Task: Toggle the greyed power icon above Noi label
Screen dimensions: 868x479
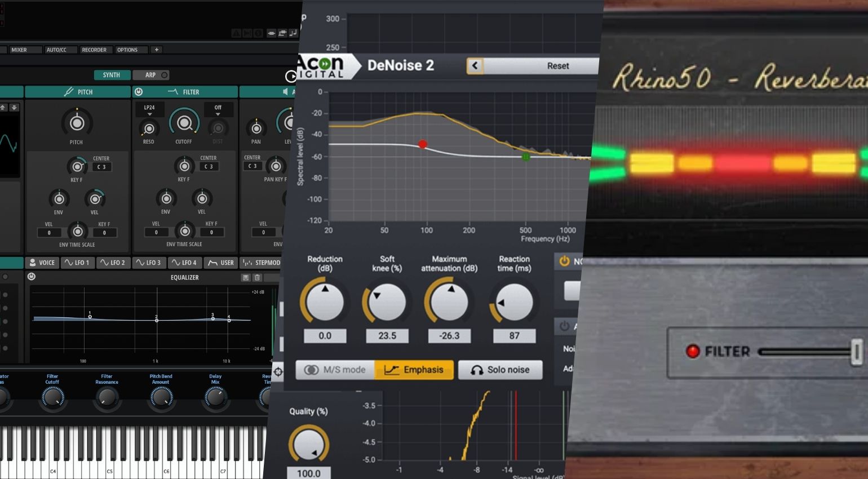Action: (x=564, y=326)
